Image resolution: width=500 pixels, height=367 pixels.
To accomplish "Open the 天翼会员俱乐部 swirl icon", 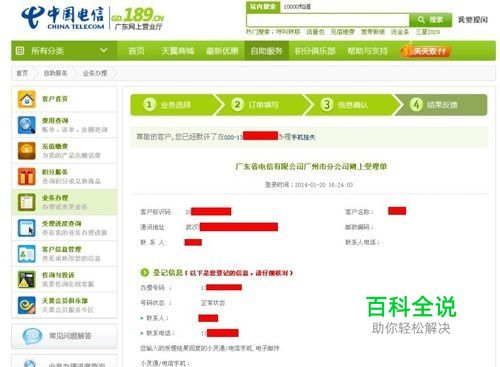I will (27, 305).
